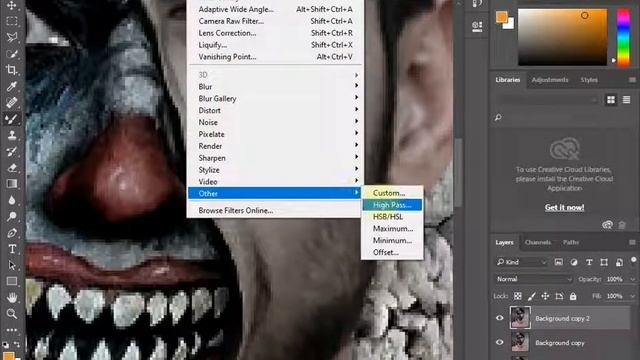Select the Path Selection tool
This screenshot has width=640, height=360.
pyautogui.click(x=11, y=265)
